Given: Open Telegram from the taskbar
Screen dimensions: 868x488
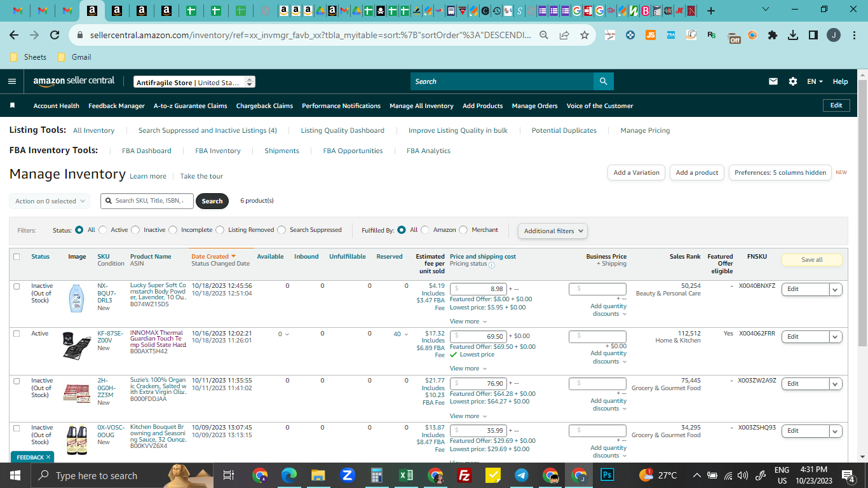Looking at the screenshot, I should (x=522, y=475).
